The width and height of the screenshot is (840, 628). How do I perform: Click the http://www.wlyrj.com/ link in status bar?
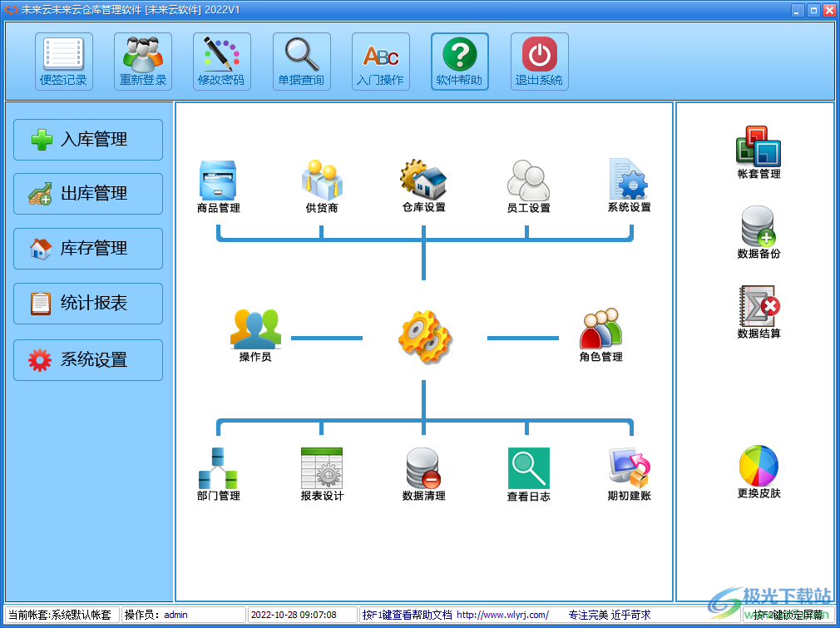pos(502,616)
